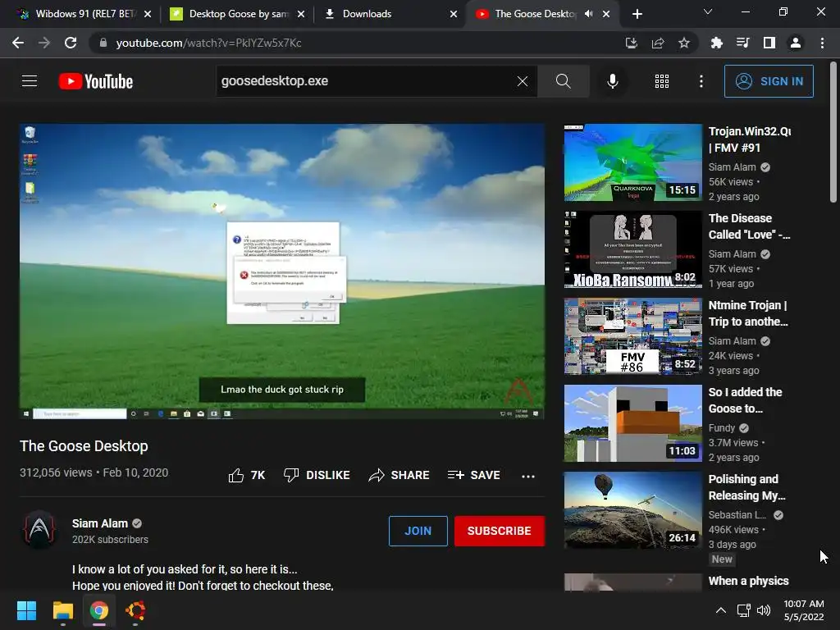Viewport: 840px width, 630px height.
Task: Close the Downloads tab
Action: [x=454, y=14]
